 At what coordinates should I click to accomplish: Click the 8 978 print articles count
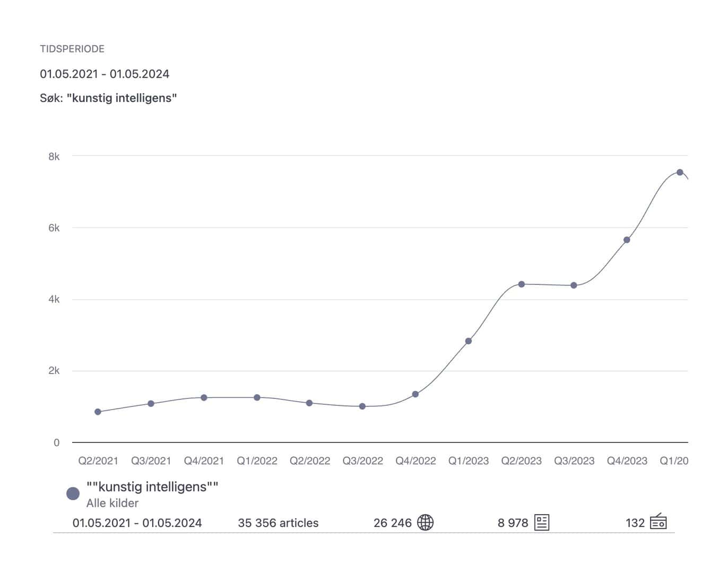513,523
